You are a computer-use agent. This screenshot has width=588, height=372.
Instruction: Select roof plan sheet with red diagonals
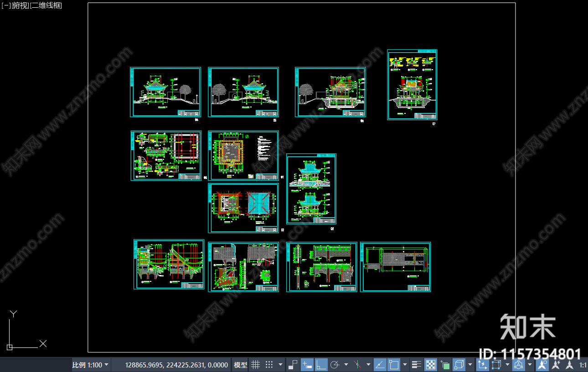point(243,208)
